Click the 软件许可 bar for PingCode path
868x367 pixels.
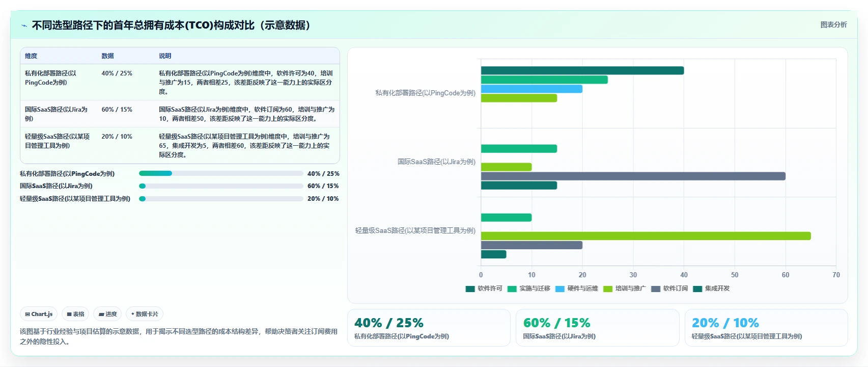click(x=582, y=70)
